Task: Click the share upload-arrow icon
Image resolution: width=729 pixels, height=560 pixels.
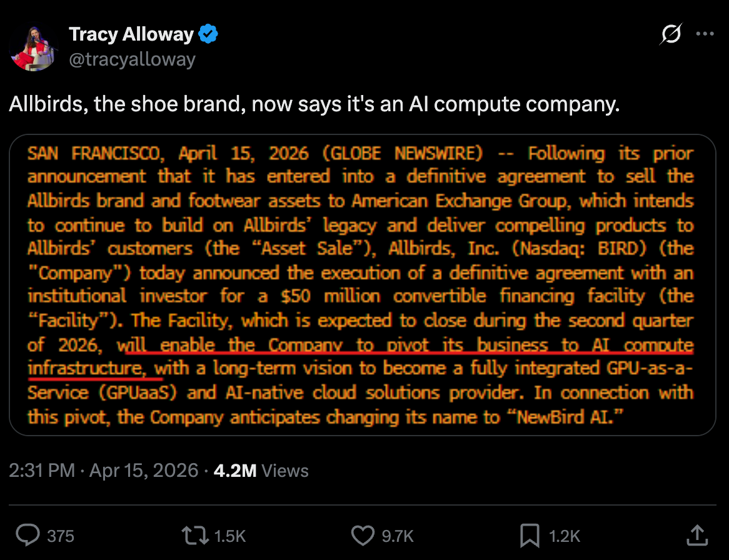Action: 697,534
